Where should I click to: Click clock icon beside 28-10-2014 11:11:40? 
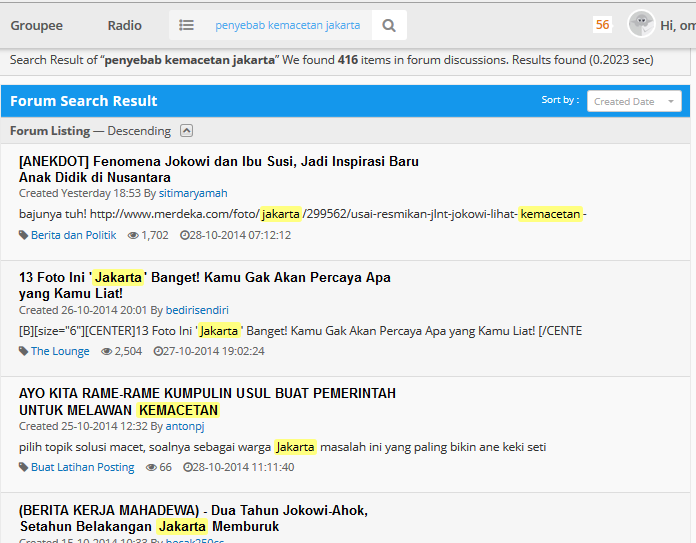(188, 467)
